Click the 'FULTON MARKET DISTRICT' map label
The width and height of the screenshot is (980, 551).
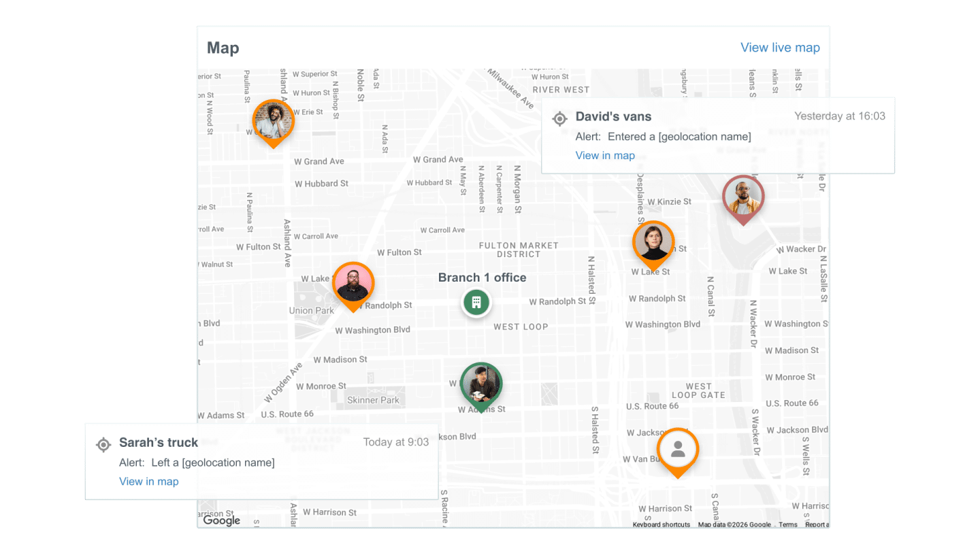(x=519, y=250)
